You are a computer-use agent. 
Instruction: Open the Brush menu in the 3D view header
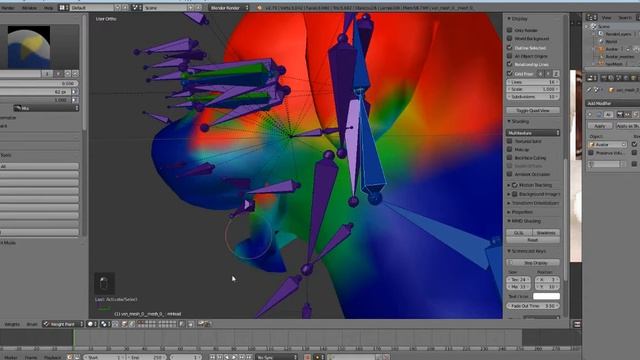32,324
